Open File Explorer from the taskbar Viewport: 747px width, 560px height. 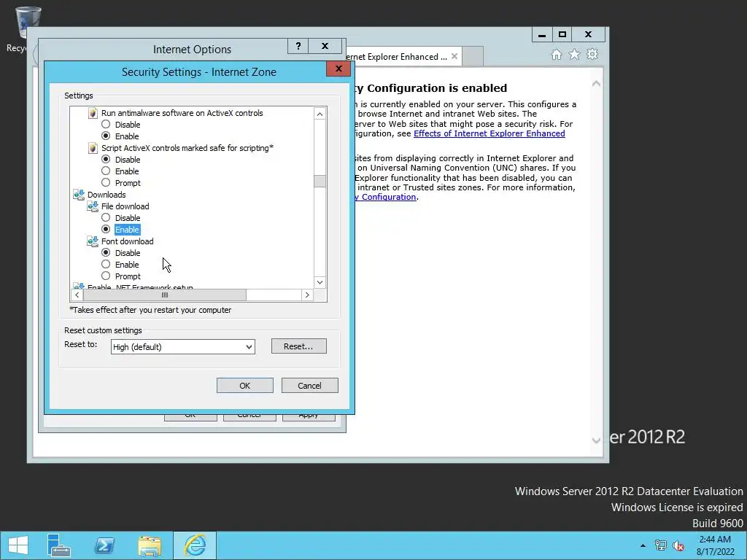(x=150, y=545)
